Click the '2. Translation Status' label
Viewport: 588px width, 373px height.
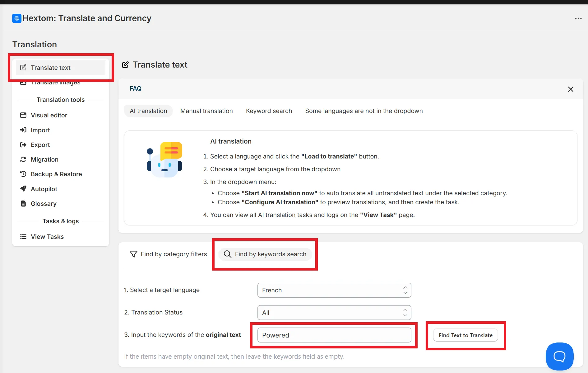coord(153,312)
